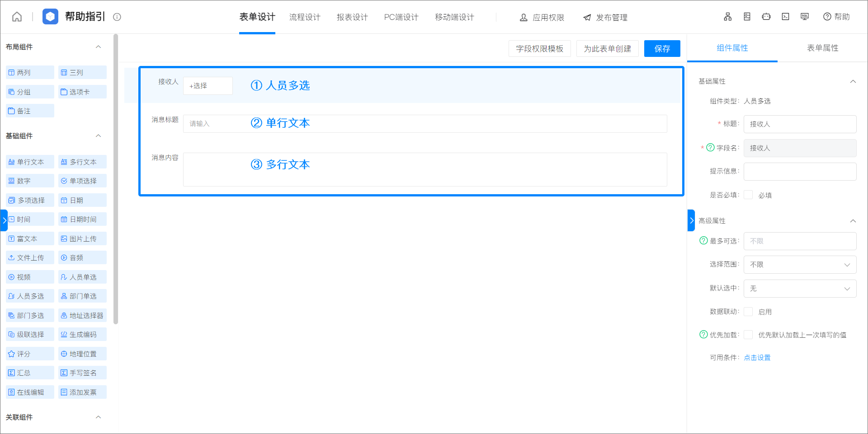Collapse the 关联组件 section
The width and height of the screenshot is (868, 434).
(98, 417)
